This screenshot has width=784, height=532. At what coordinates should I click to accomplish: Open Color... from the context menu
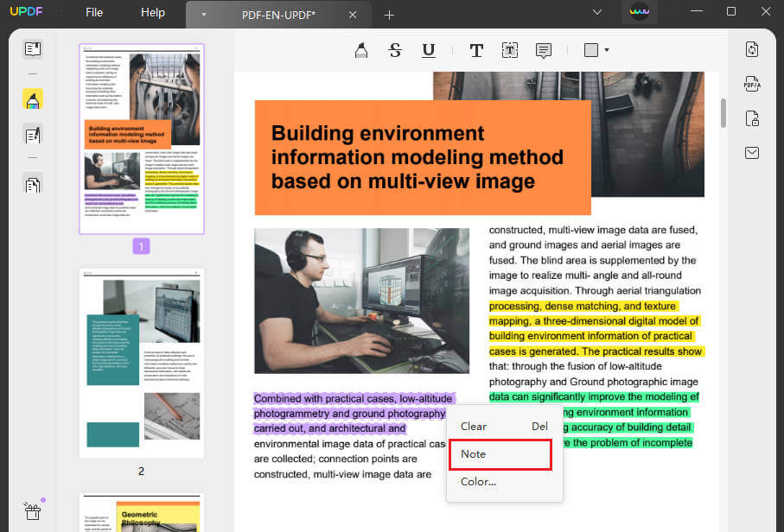point(478,482)
